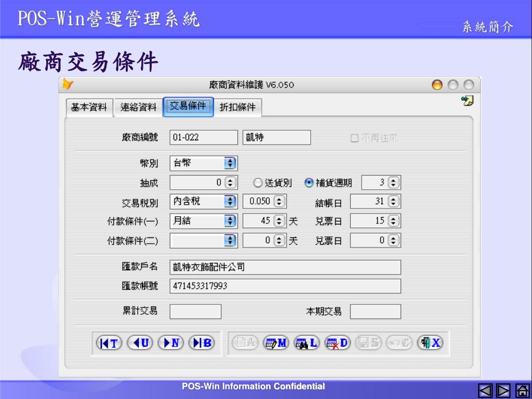Viewport: 532px width, 399px height.
Task: Switch to the 基本資料 tab
Action: [x=89, y=108]
